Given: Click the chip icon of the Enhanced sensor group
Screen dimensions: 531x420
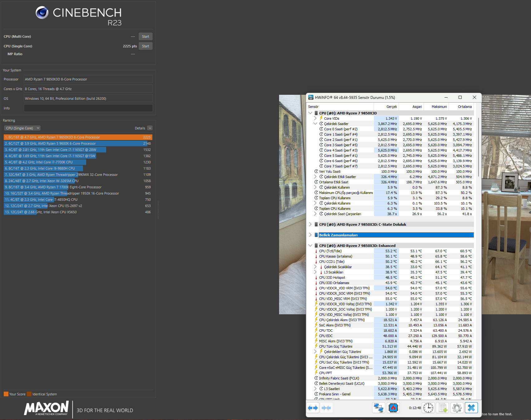Looking at the screenshot, I should pyautogui.click(x=316, y=246).
